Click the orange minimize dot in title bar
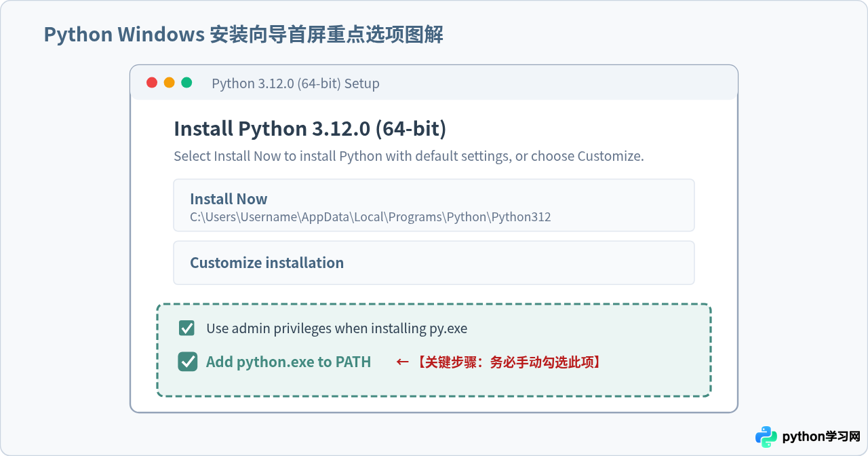Viewport: 868px width, 456px height. pyautogui.click(x=170, y=83)
